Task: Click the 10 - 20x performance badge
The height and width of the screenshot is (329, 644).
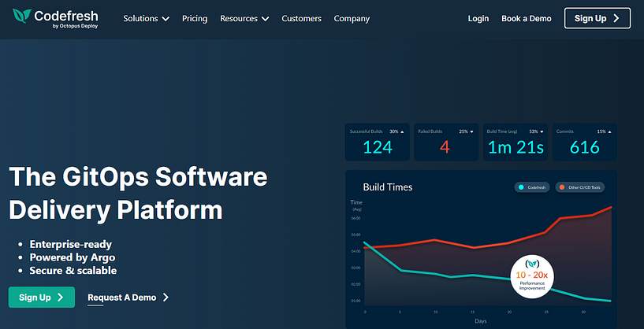Action: [x=532, y=275]
